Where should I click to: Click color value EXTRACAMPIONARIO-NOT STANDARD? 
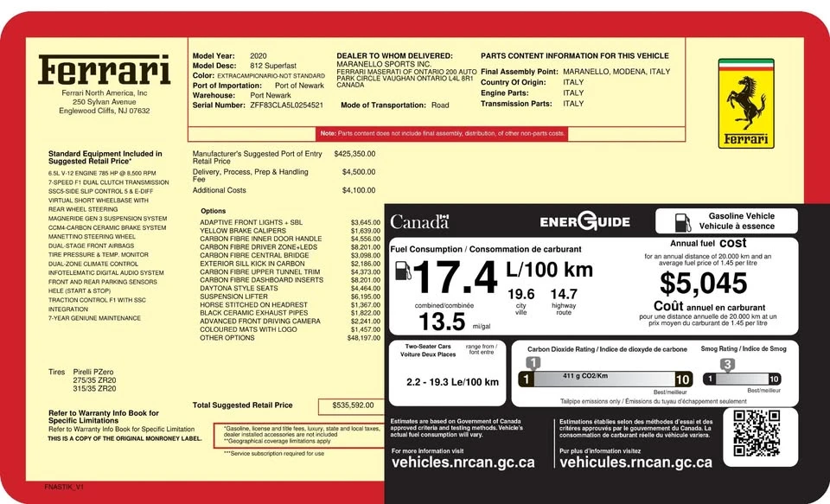pyautogui.click(x=271, y=76)
